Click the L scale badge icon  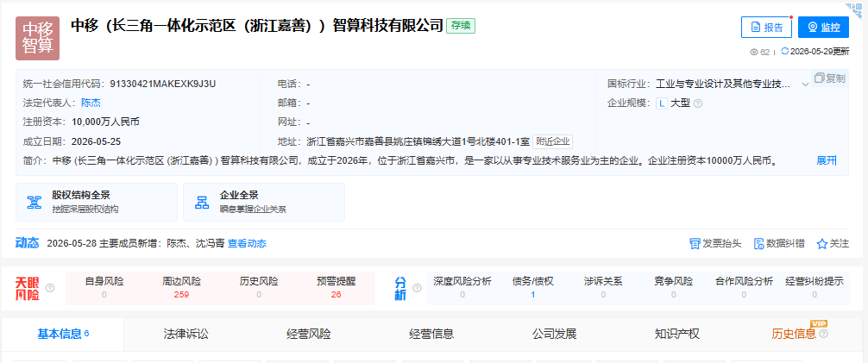coord(661,103)
